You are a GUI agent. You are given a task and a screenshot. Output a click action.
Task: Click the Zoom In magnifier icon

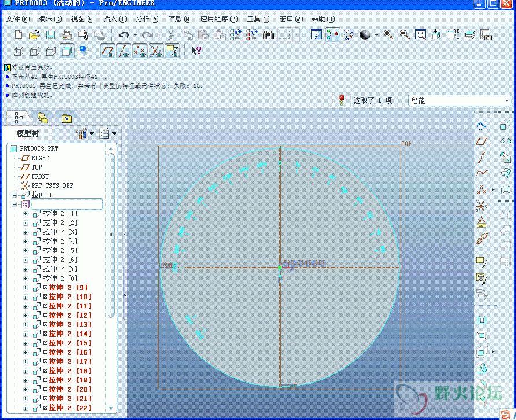click(388, 35)
